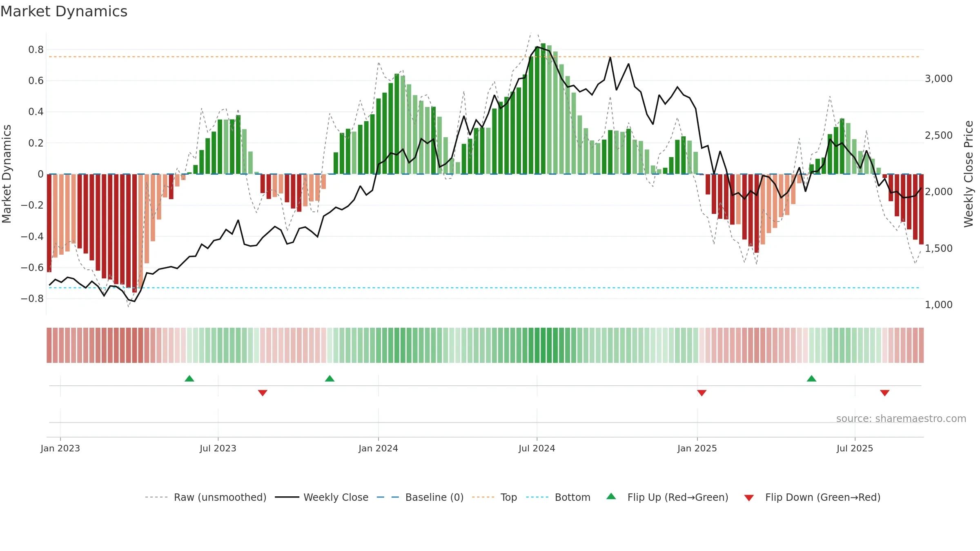This screenshot has height=551, width=980.
Task: Click the Jan 2023 x-axis label
Action: tap(60, 448)
